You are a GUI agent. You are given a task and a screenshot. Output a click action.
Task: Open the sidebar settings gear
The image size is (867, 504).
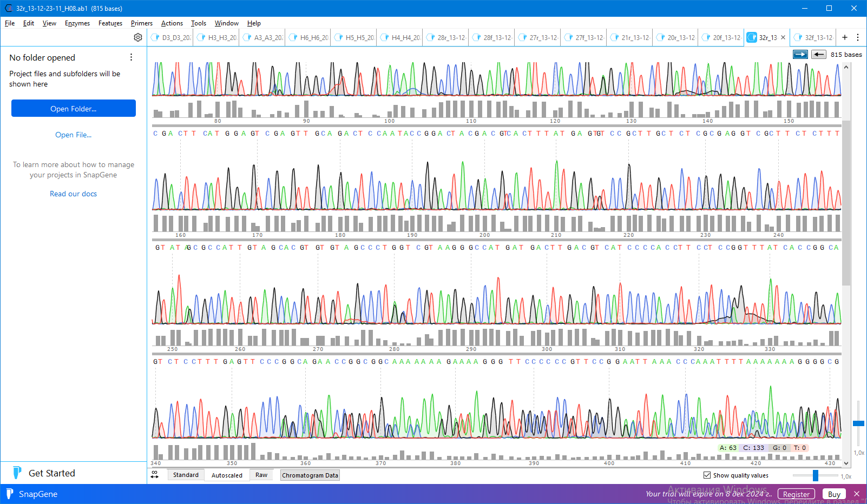pos(138,37)
